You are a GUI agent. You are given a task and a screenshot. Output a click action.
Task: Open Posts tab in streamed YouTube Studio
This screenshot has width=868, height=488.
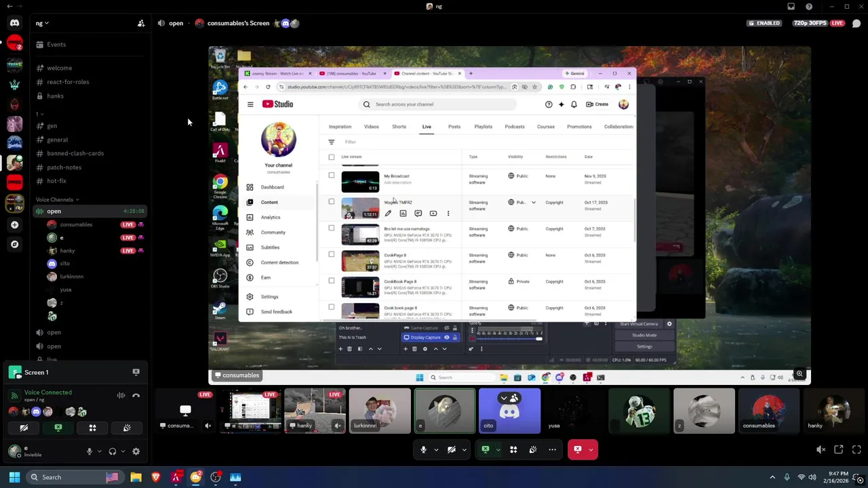[x=454, y=127]
